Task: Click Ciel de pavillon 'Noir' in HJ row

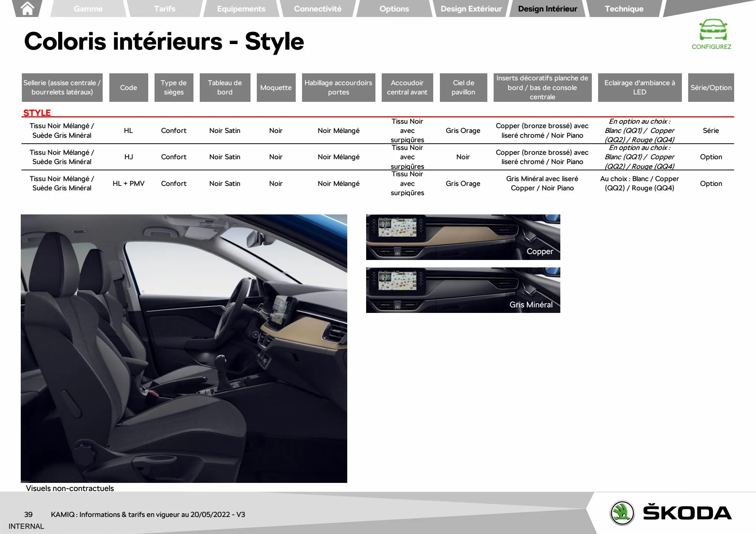Action: (x=463, y=157)
